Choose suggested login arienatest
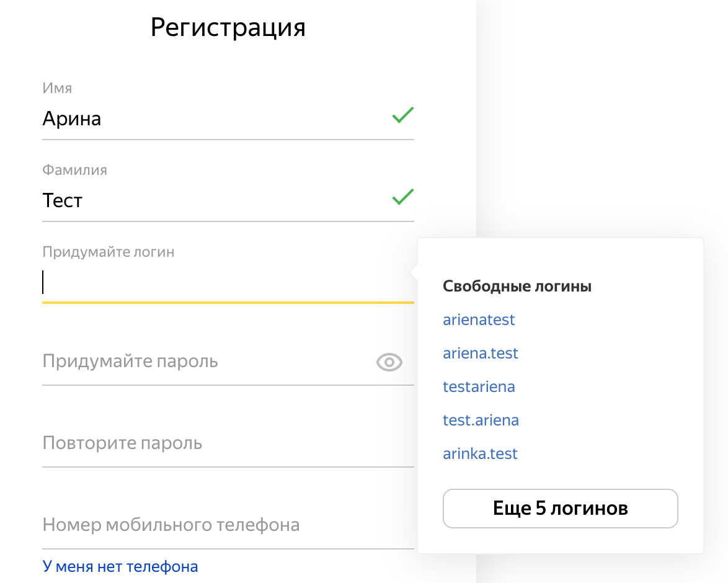Image resolution: width=728 pixels, height=583 pixels. point(479,320)
